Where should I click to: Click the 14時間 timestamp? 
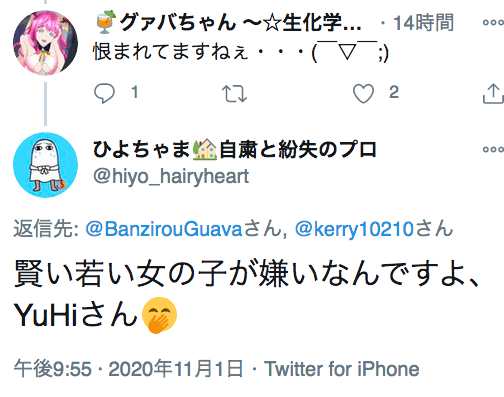423,23
